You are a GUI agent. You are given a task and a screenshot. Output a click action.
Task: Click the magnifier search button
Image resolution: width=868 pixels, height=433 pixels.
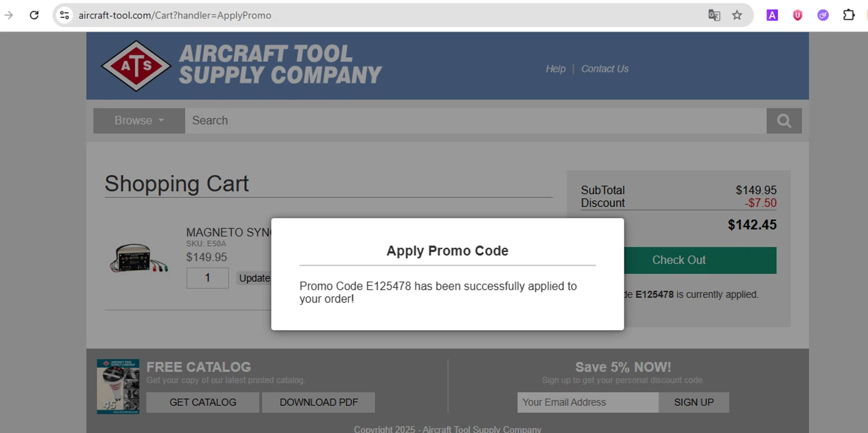point(784,121)
